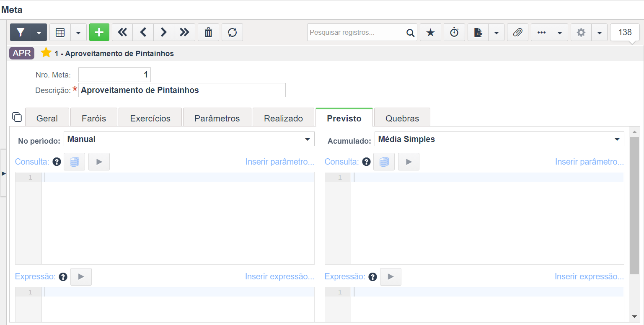The width and height of the screenshot is (644, 325).
Task: Expand the settings gear dropdown arrow
Action: (599, 32)
